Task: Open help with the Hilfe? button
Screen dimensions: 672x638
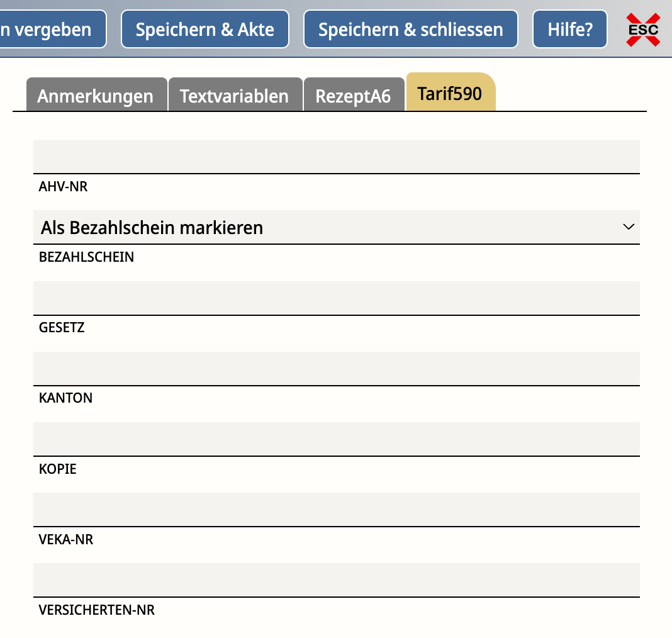Action: (x=569, y=30)
